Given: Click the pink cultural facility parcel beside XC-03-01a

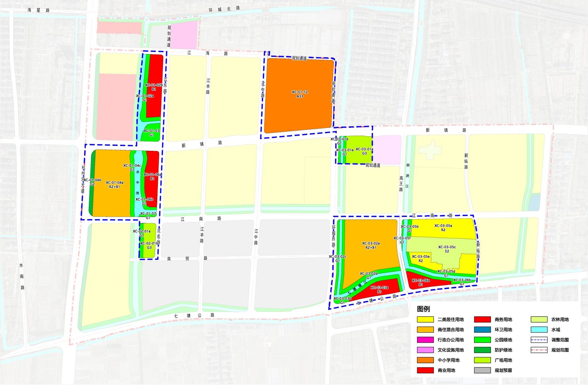Looking at the screenshot, I should pyautogui.click(x=387, y=150).
